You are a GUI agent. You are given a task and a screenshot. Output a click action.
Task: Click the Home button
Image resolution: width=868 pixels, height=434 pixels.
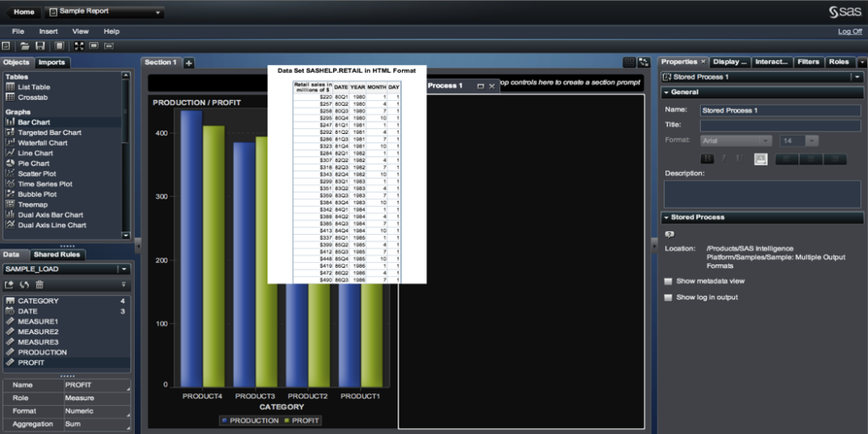(23, 12)
